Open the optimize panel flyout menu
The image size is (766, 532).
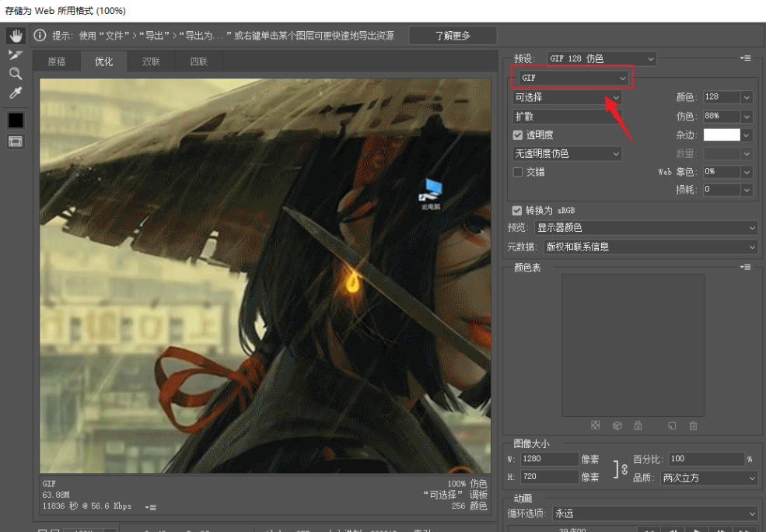pos(746,58)
